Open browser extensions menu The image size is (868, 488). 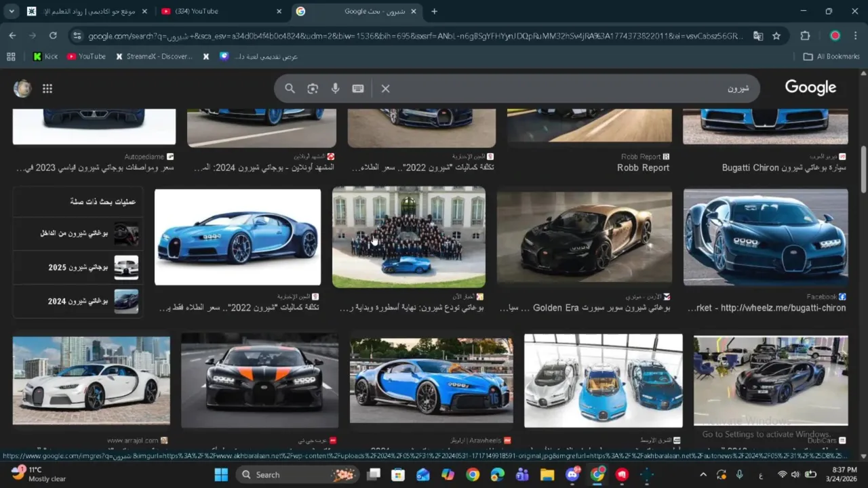click(x=806, y=36)
